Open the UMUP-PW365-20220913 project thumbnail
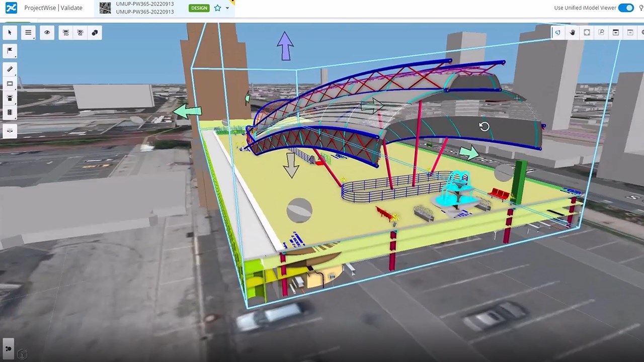Viewport: 644px width, 362px height. point(105,8)
